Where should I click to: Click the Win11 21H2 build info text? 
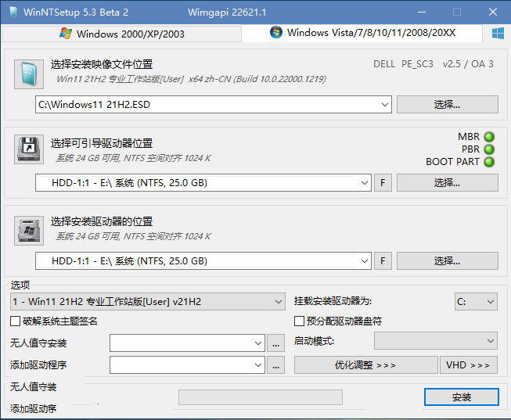click(x=191, y=79)
